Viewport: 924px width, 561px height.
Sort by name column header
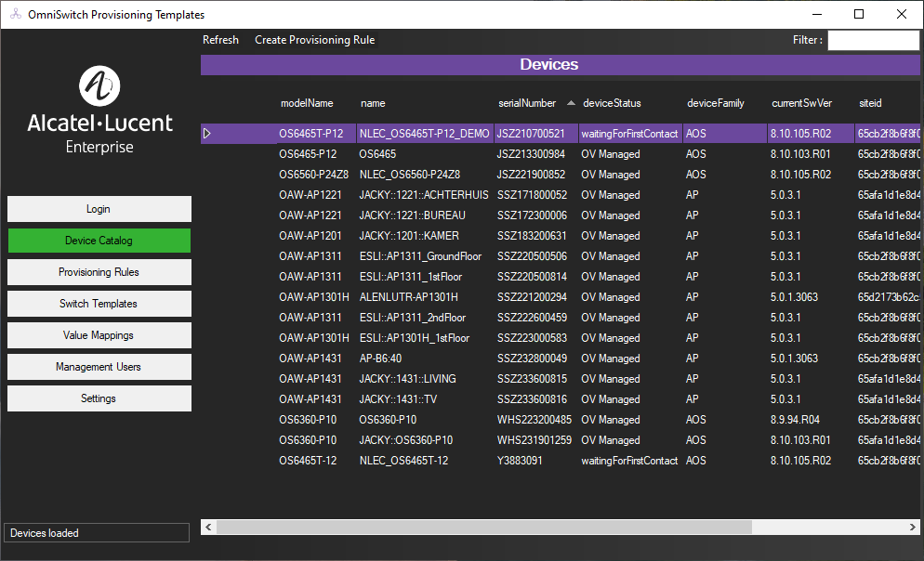(373, 103)
